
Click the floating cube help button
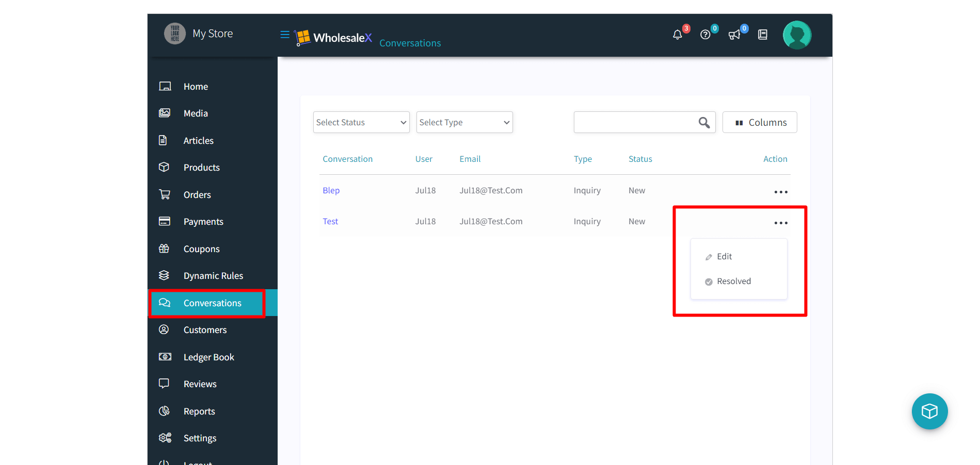929,411
